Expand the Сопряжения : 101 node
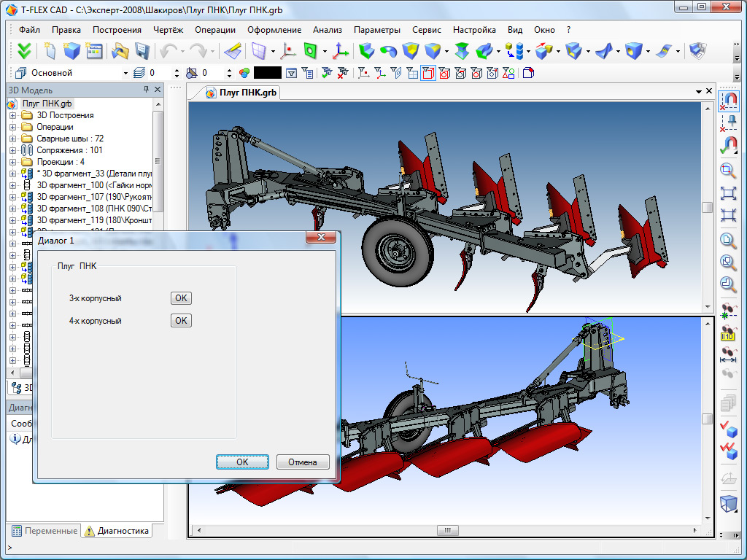This screenshot has width=747, height=560. (13, 150)
